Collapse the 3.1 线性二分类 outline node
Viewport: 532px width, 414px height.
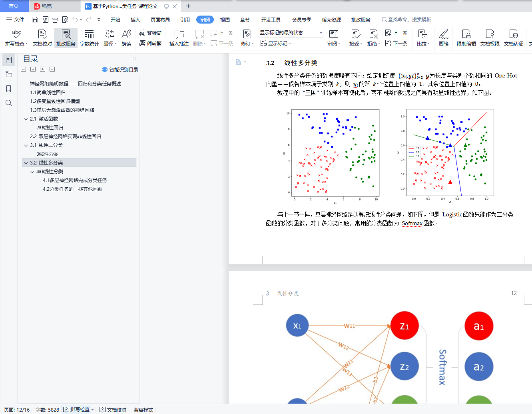(x=26, y=145)
